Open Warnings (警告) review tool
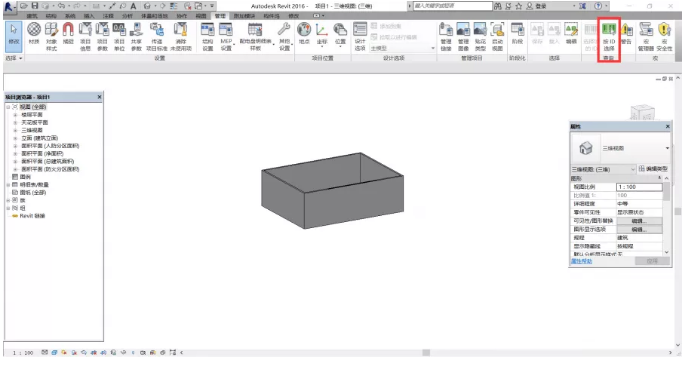The height and width of the screenshot is (365, 687). [627, 34]
